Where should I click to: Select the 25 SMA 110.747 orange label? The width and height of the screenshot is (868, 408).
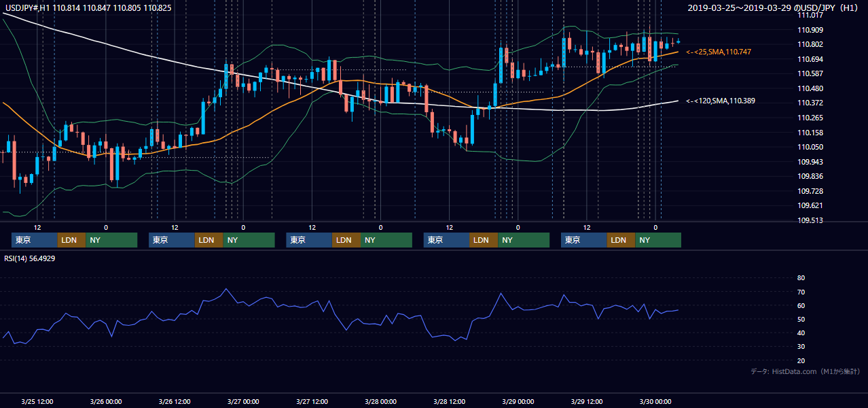(x=719, y=52)
